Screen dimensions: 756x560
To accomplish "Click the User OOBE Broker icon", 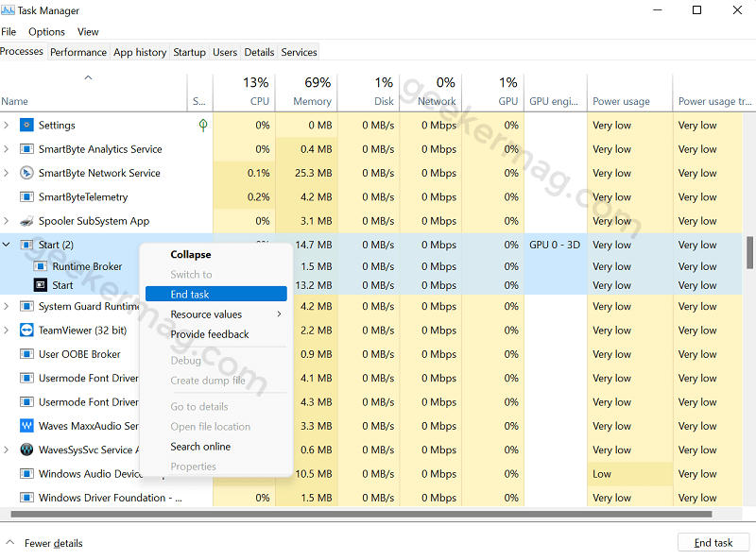I will click(26, 354).
